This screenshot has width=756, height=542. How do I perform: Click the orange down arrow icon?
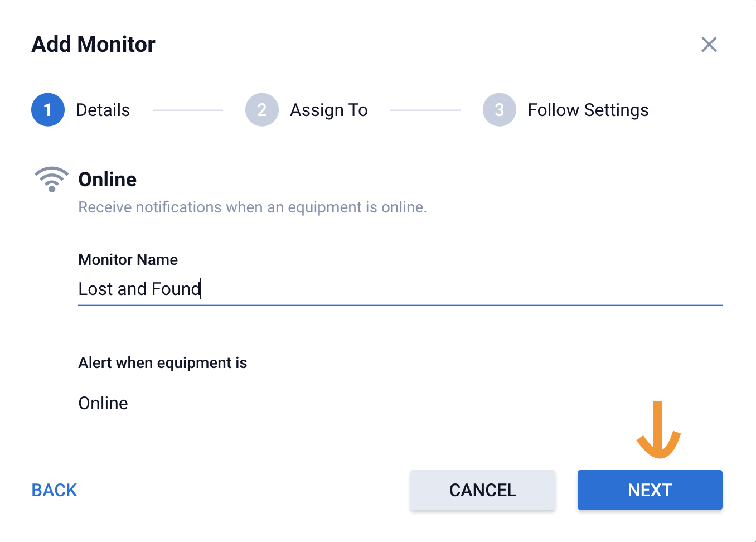(x=658, y=430)
